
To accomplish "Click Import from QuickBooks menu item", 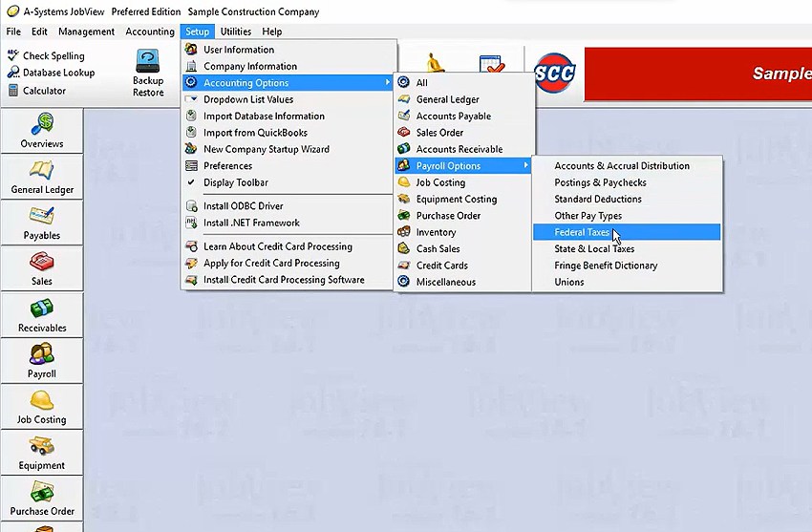I will [x=255, y=133].
